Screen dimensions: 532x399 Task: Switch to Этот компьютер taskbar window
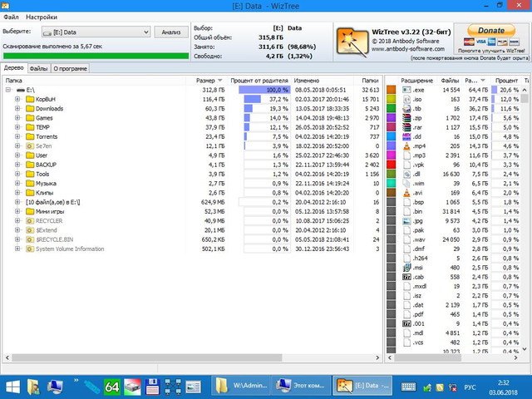pyautogui.click(x=301, y=386)
